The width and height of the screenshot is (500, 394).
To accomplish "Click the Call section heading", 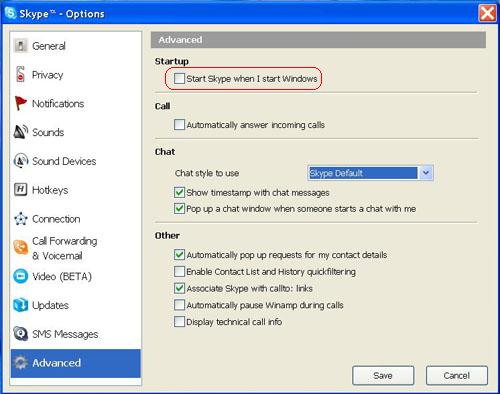I will coord(162,106).
